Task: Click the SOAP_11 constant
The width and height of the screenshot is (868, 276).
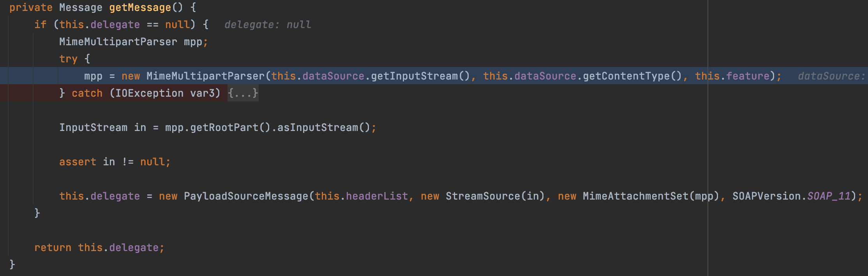Action: coord(829,196)
